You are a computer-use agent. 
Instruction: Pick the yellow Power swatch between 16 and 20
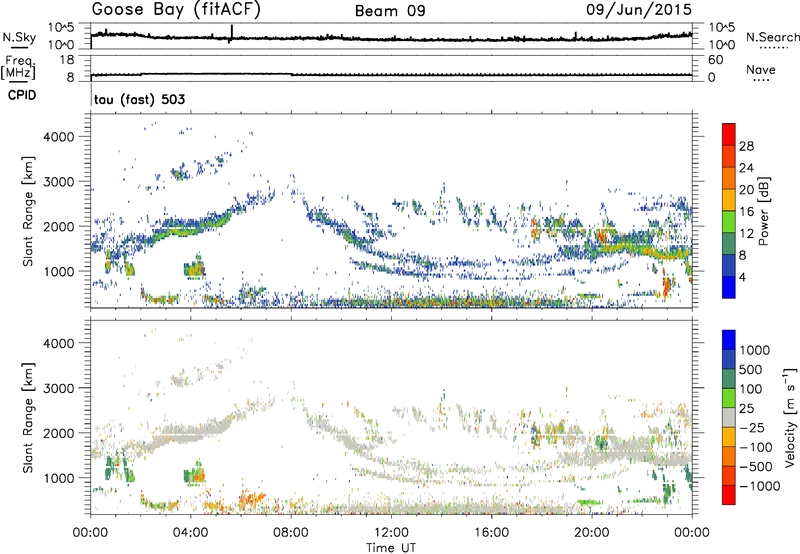tap(729, 199)
